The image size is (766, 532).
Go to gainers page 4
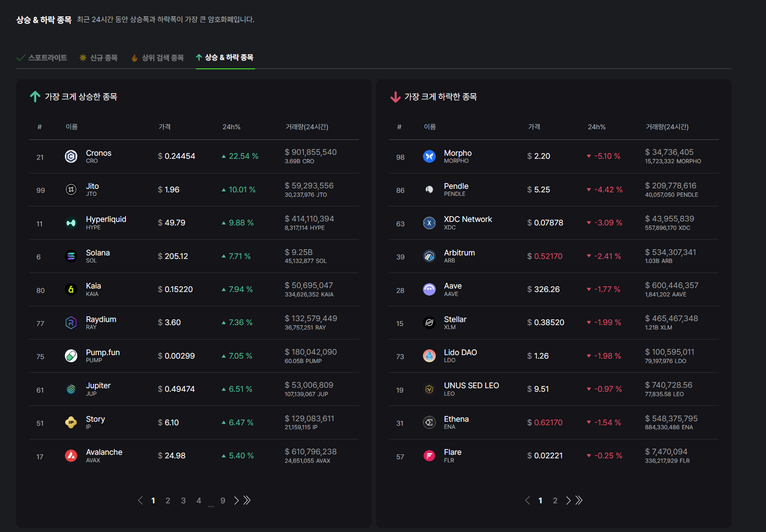tap(199, 500)
